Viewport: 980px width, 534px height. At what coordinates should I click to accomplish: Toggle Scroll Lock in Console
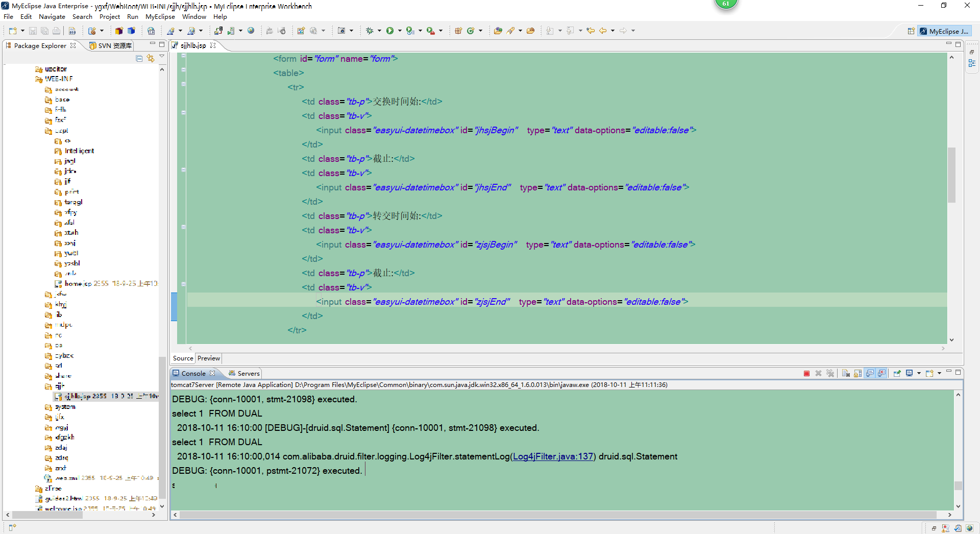(x=857, y=373)
